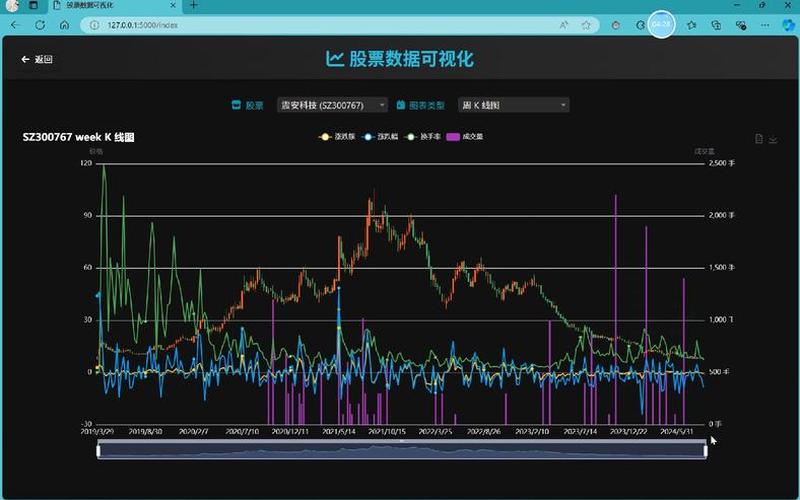Toggle the blue 涨跌幅 legend series
800x500 pixels.
(x=380, y=137)
